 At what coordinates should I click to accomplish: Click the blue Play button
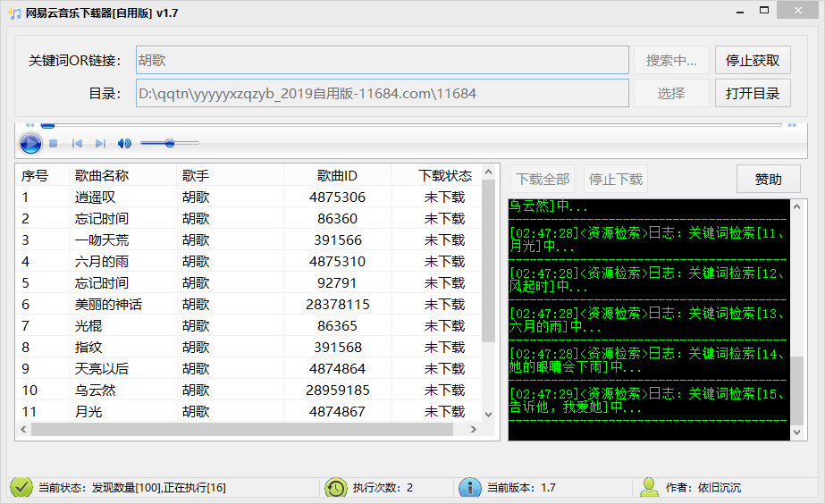tap(30, 143)
